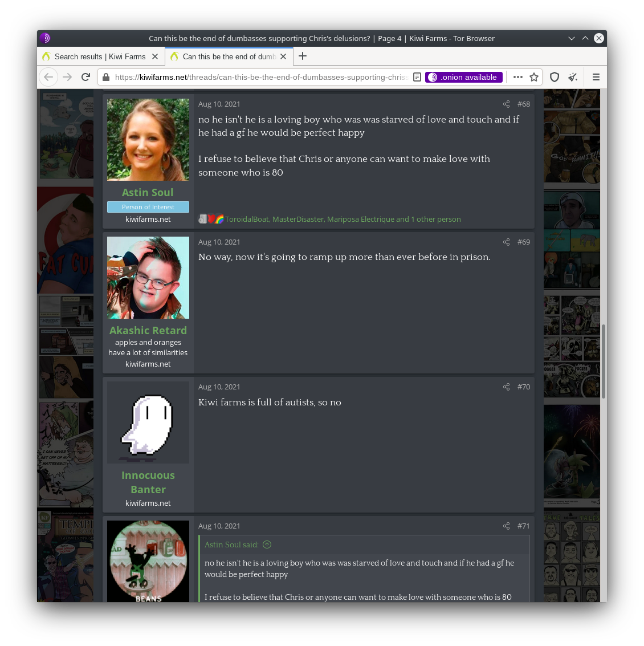Click the page vertical scrollbar thumb

[x=603, y=361]
